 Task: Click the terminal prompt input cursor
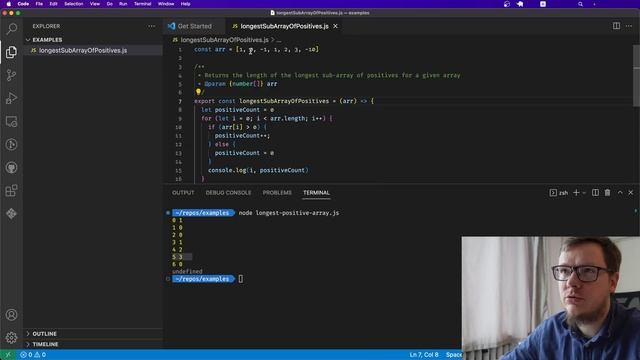click(x=240, y=279)
